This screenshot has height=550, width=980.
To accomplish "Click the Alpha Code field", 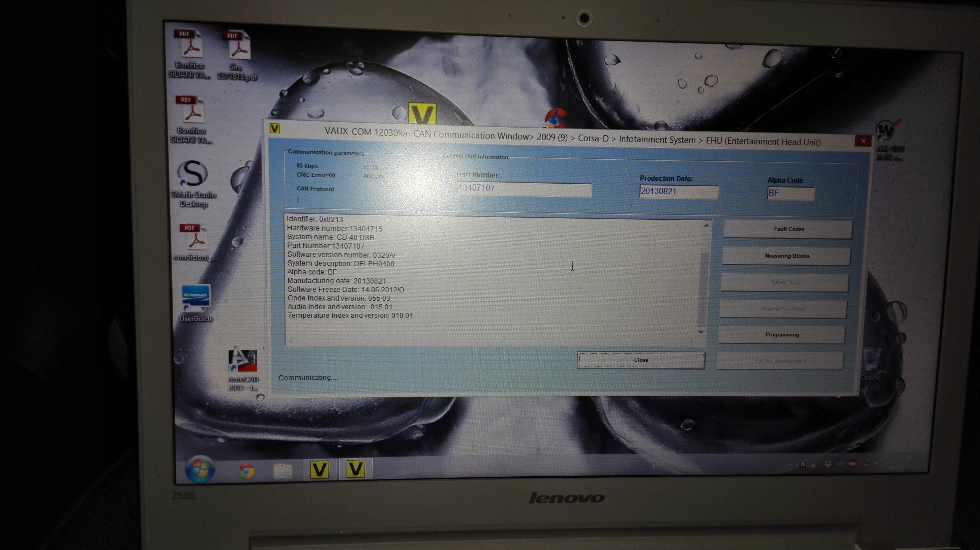I will pos(791,194).
